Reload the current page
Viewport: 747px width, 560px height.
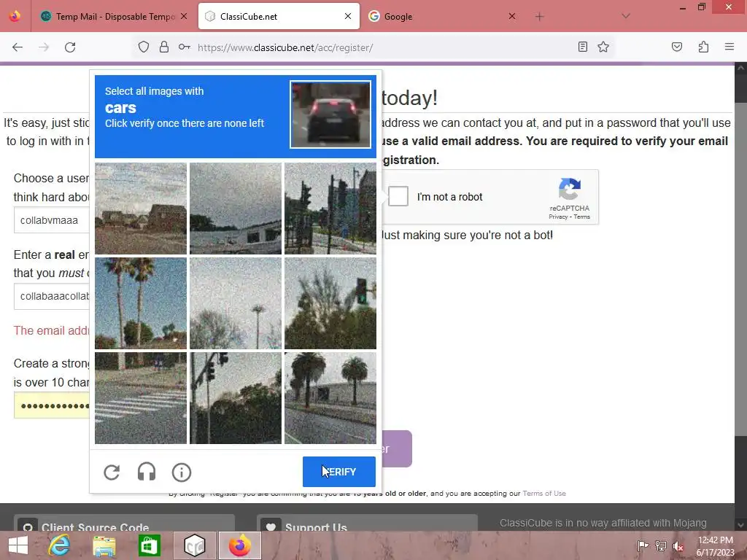tap(70, 47)
